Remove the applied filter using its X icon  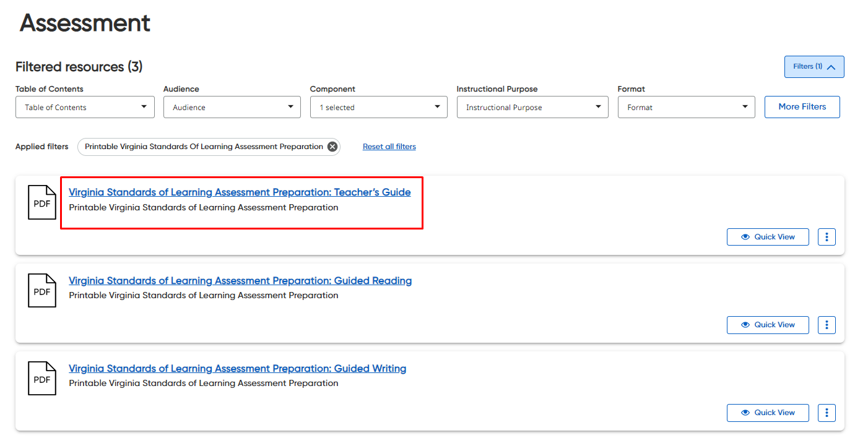pos(332,147)
